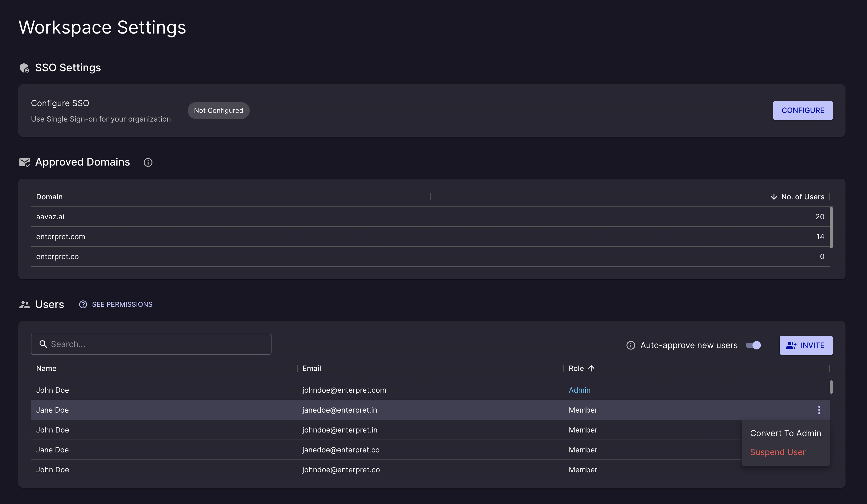Select the johndoe@enterpret.com Admin row
Viewport: 867px width, 504px height.
tap(344, 390)
